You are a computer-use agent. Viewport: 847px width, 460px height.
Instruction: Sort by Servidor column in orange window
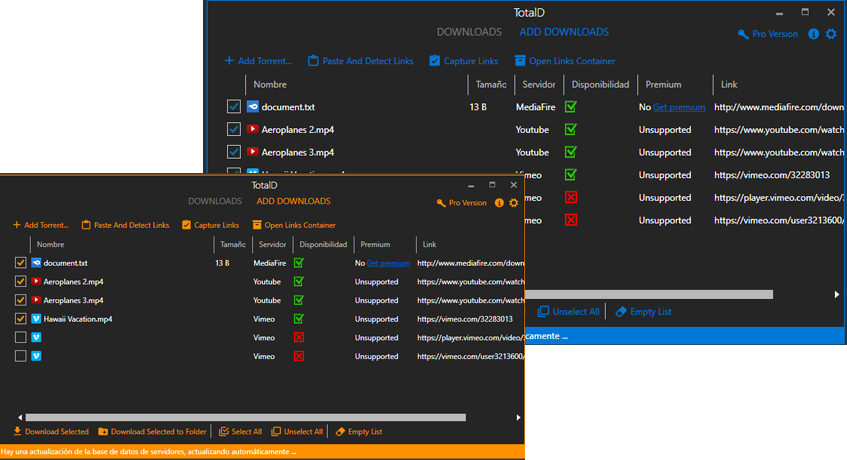(272, 245)
